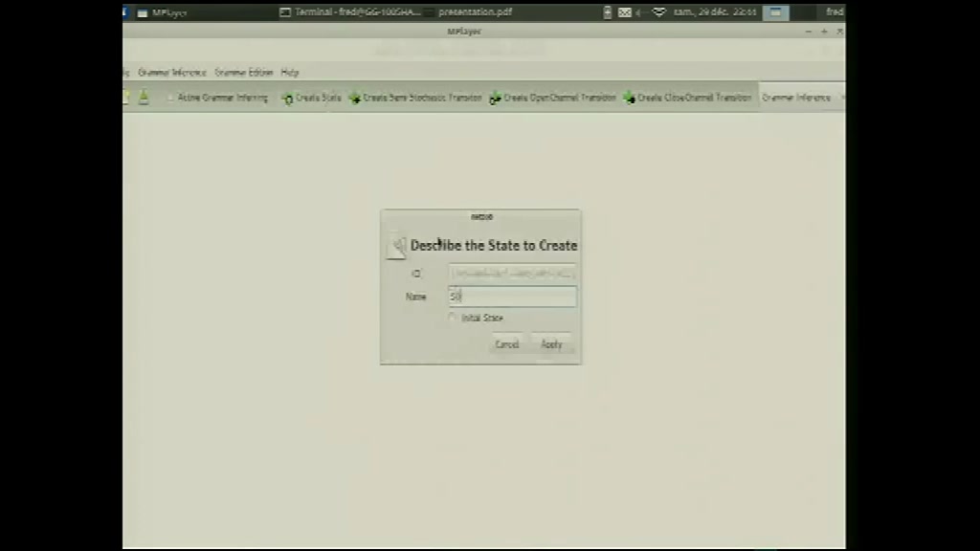Open the mail envelope tray icon
The width and height of the screenshot is (980, 551).
point(624,11)
